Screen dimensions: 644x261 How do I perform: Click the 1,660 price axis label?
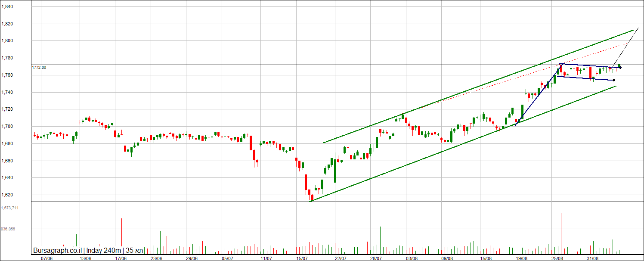click(6, 161)
